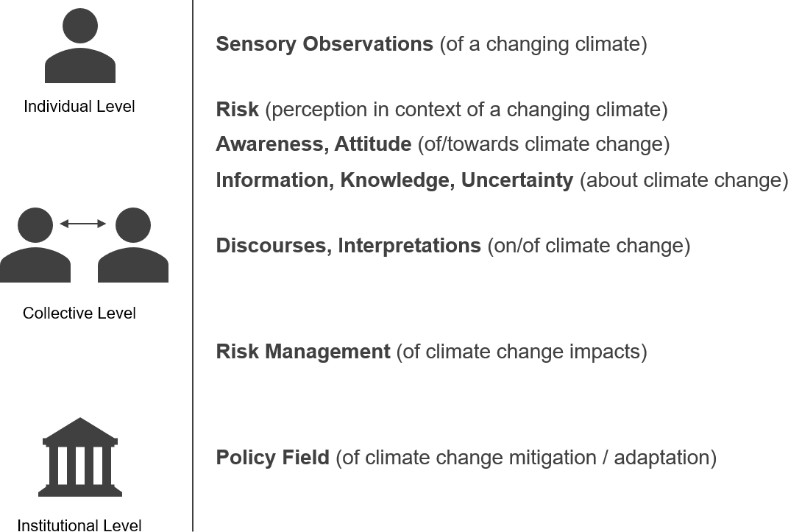The image size is (788, 532).
Task: Click the bold 'Sensory Observations' text
Action: coord(324,44)
